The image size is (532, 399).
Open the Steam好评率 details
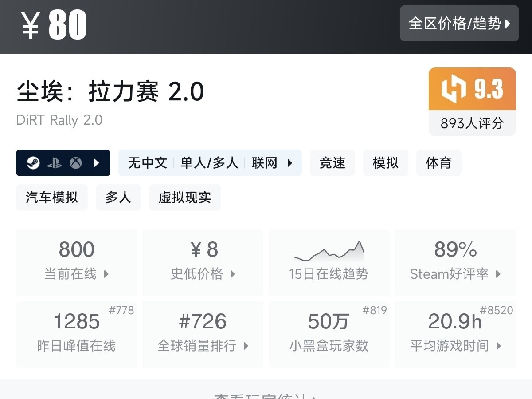tap(455, 262)
